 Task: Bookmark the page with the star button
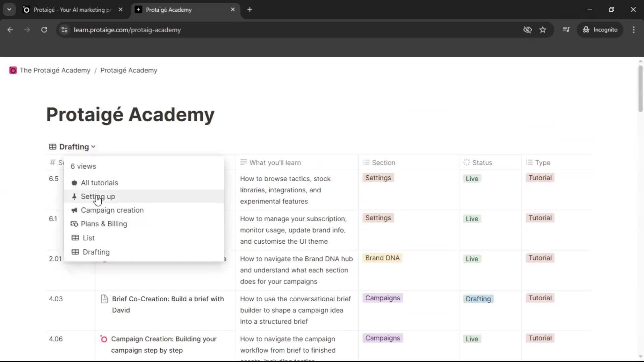tap(543, 29)
